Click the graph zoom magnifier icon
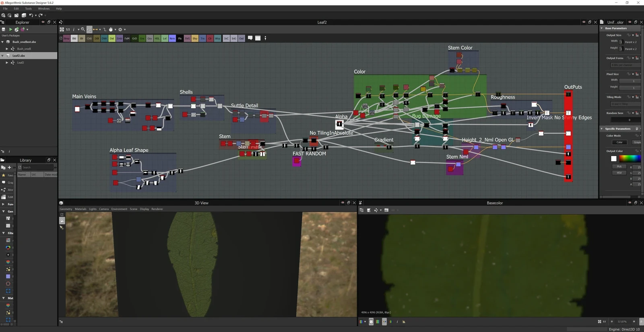Viewport: 644px width, 332px height. 83,29
